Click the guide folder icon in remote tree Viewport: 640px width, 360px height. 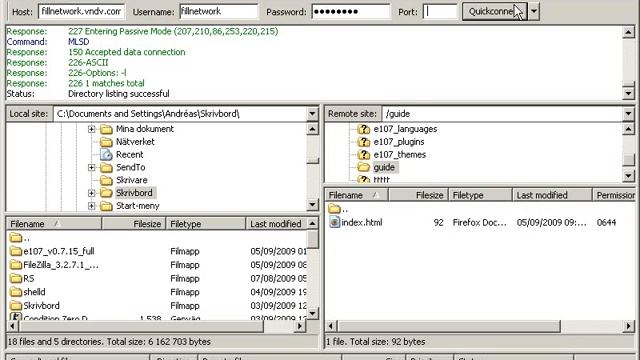[x=363, y=167]
